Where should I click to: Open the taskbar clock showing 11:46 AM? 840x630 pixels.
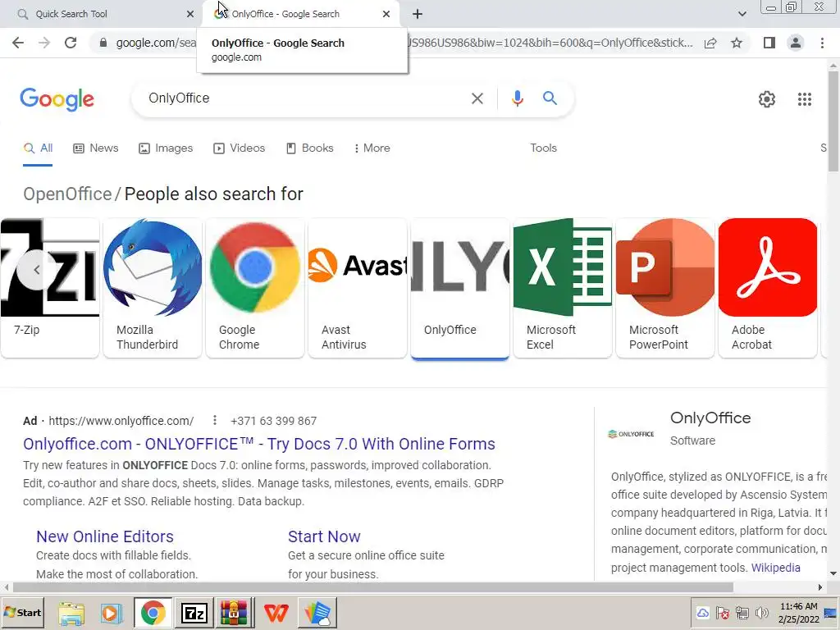click(x=798, y=613)
